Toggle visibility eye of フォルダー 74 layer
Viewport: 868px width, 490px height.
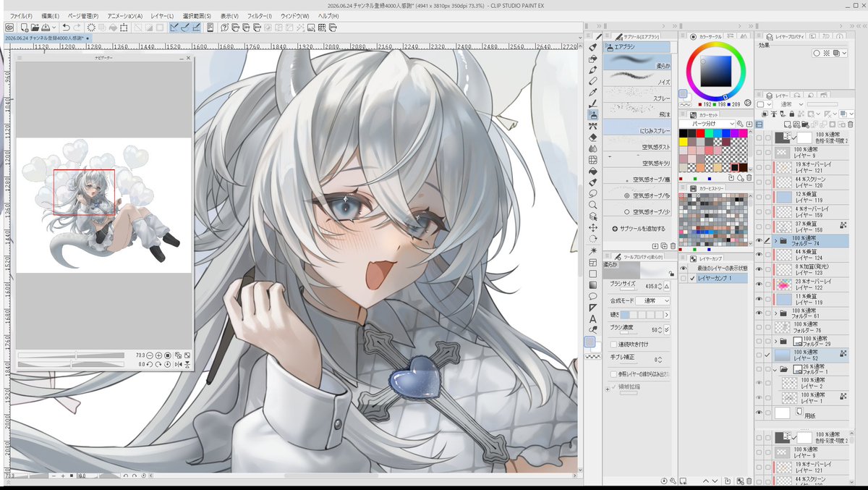coord(759,240)
